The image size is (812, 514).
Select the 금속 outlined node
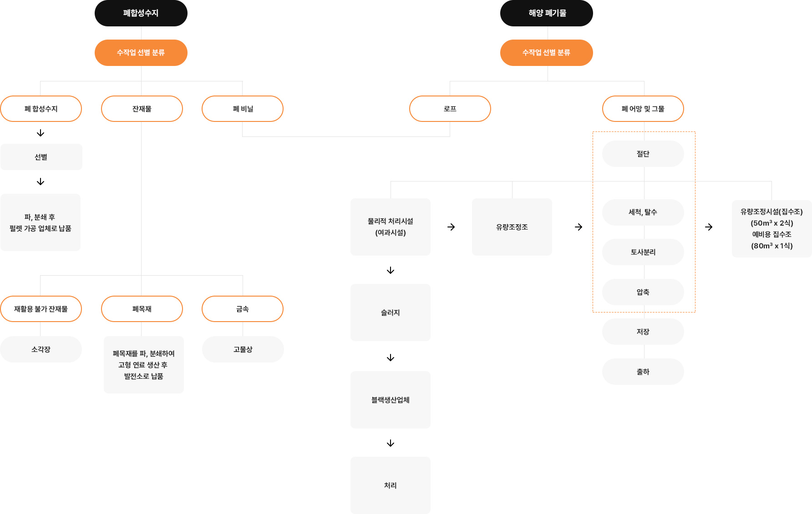coord(243,309)
